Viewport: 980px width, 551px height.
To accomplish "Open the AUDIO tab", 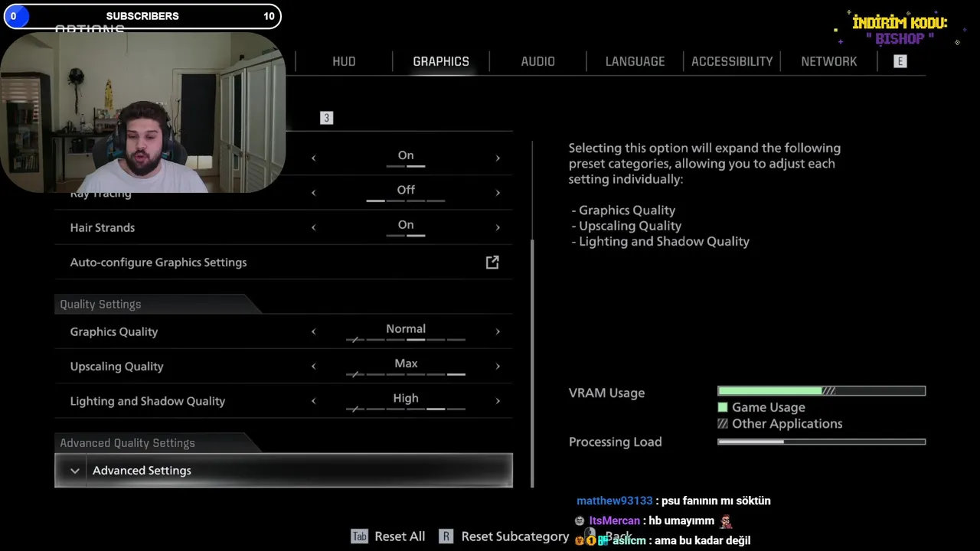I will tap(537, 61).
